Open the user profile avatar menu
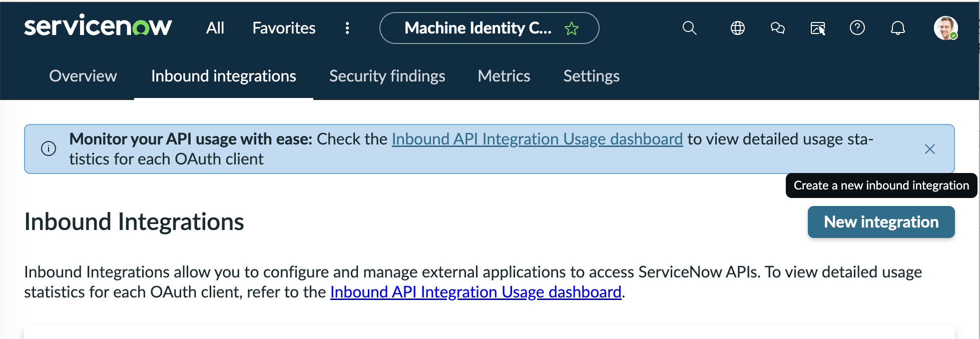The image size is (980, 339). pyautogui.click(x=946, y=28)
